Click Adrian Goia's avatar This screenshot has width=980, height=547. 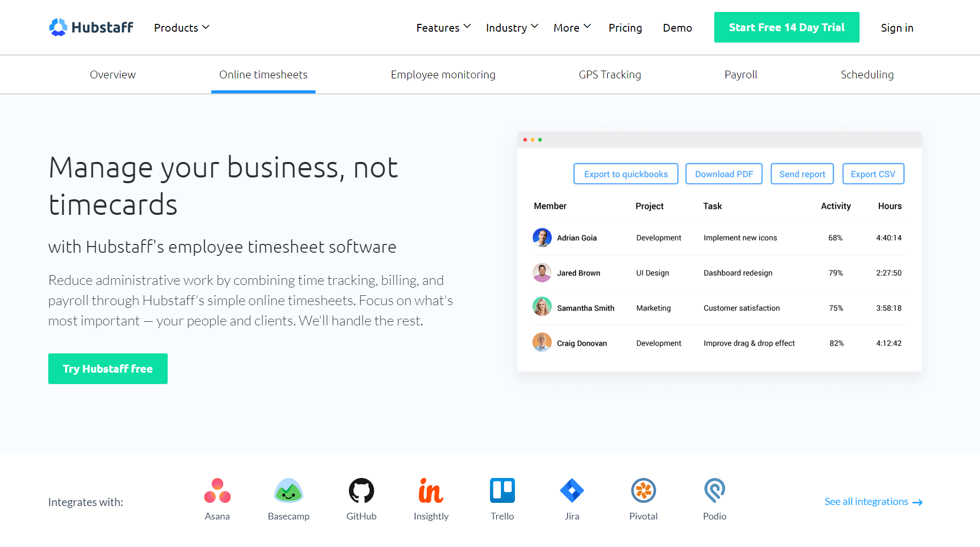coord(542,238)
